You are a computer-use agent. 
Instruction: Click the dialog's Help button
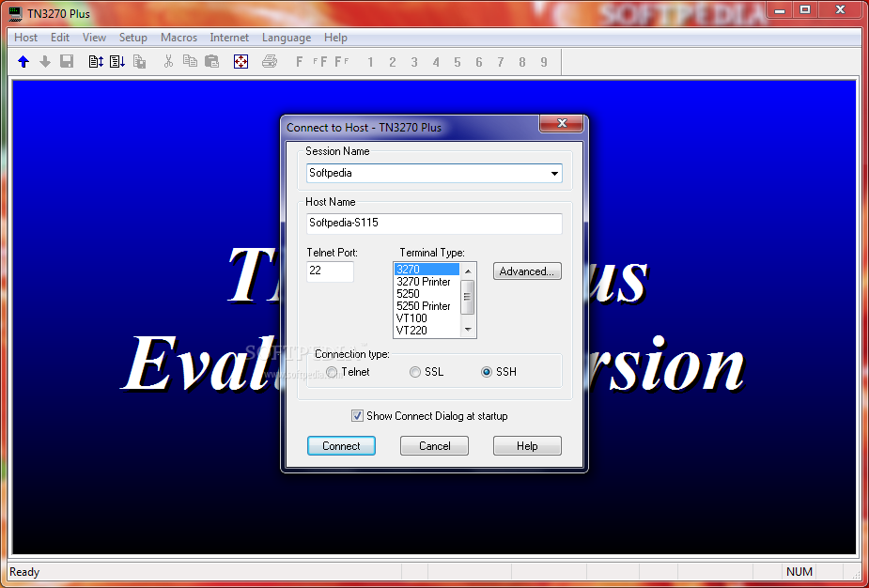tap(527, 446)
